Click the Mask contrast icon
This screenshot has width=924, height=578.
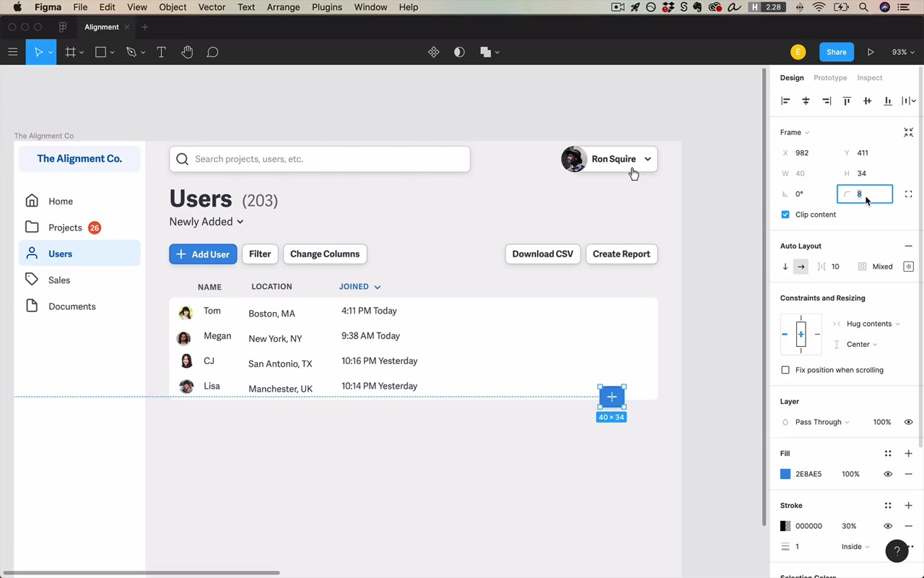(x=459, y=52)
